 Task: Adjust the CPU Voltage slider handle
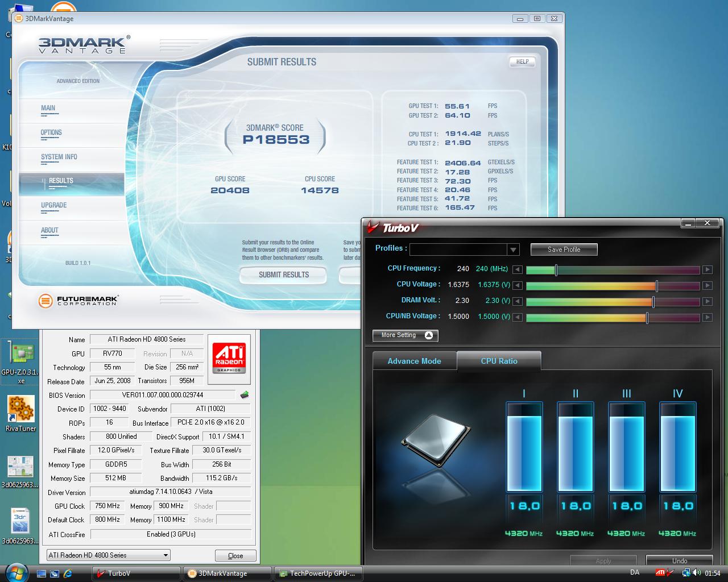(657, 286)
